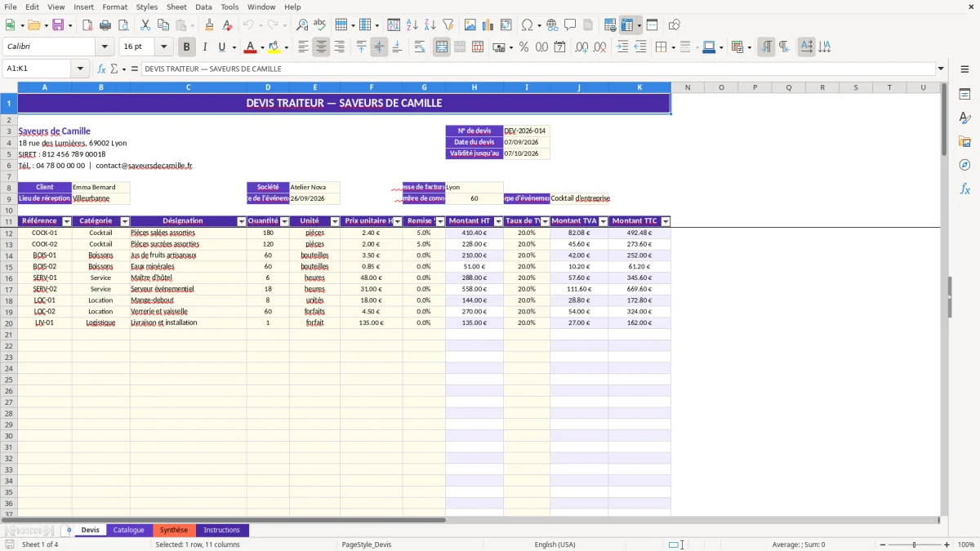Screen dimensions: 980x551
Task: Open the Catégorie column filter dropdown
Action: [125, 221]
